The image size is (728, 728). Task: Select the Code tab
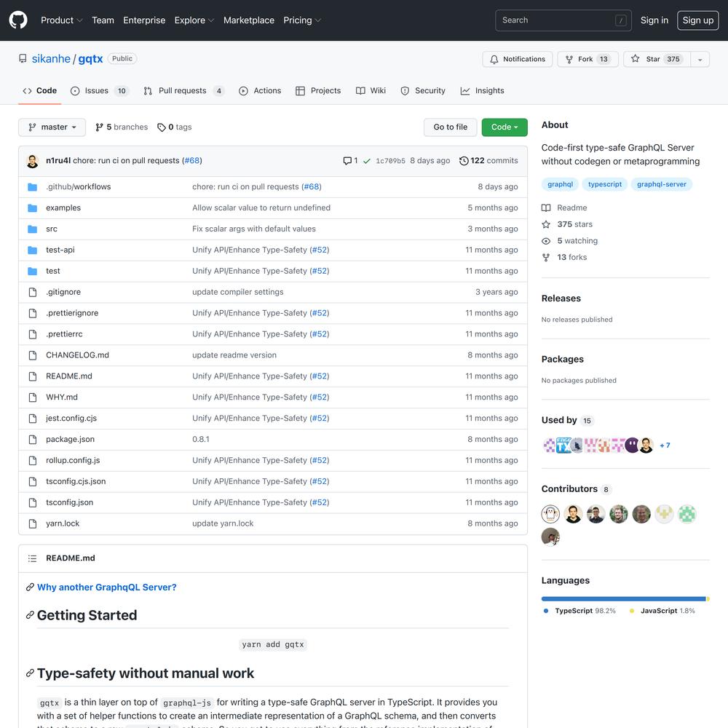tap(40, 90)
